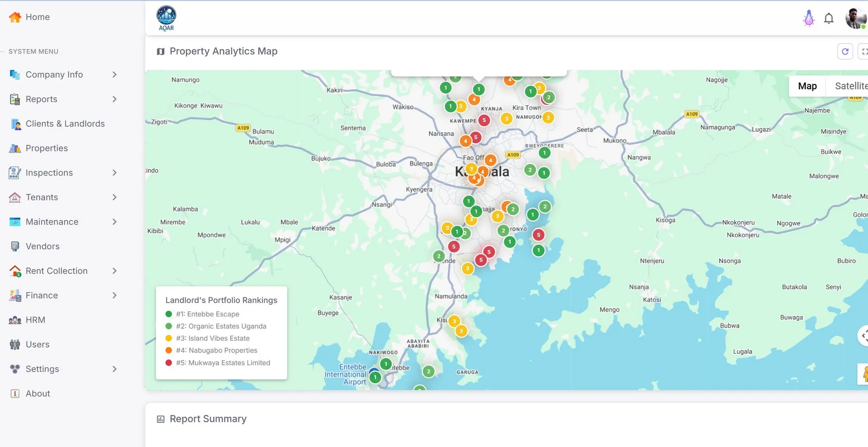Click the Report Summary heading
The width and height of the screenshot is (868, 447).
[x=208, y=419]
